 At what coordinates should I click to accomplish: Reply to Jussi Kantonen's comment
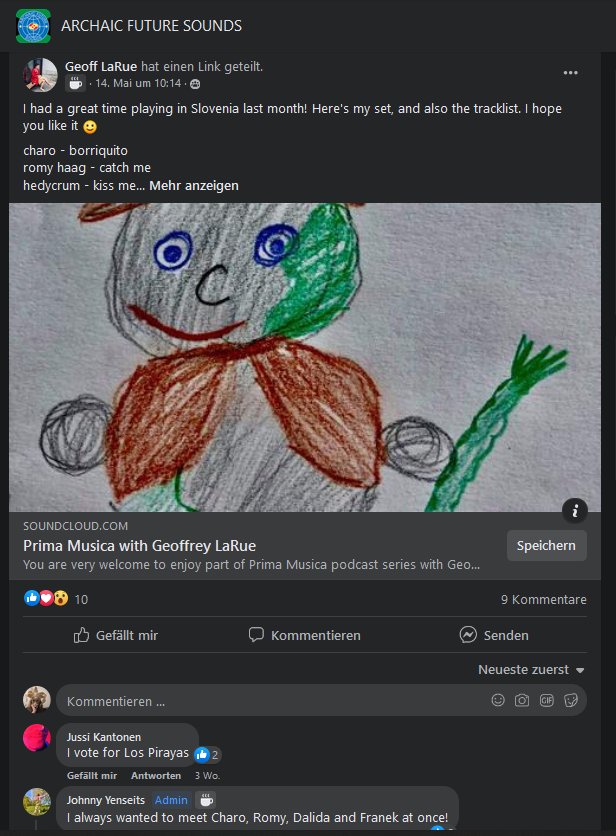click(x=156, y=776)
